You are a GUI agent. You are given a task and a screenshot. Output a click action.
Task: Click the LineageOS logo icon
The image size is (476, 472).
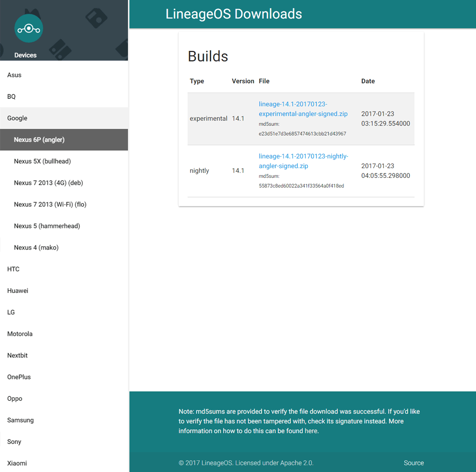click(29, 28)
